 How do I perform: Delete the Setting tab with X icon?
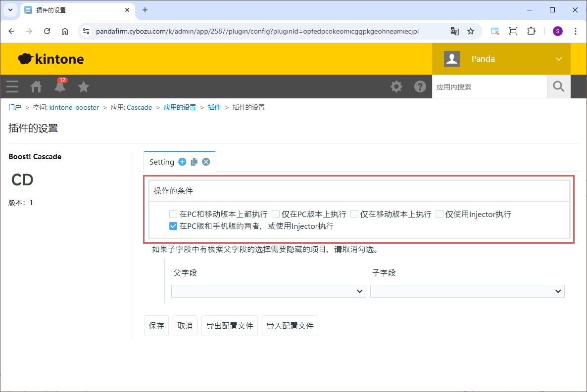pyautogui.click(x=206, y=162)
